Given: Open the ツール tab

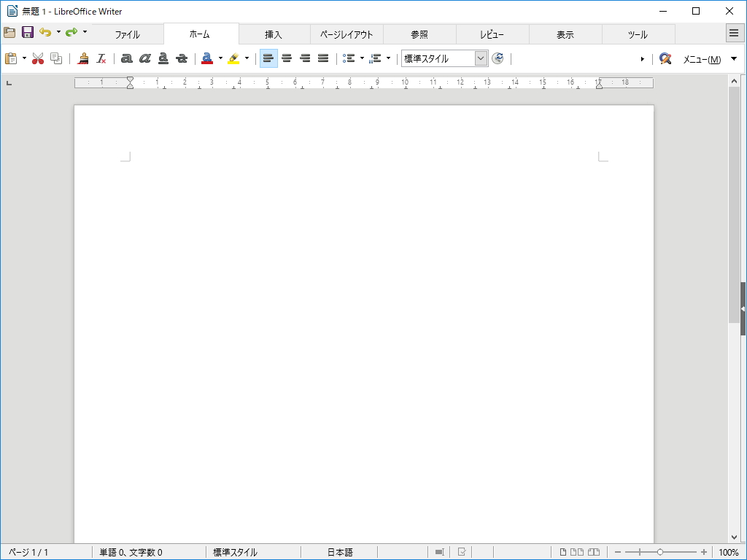Looking at the screenshot, I should pyautogui.click(x=638, y=35).
